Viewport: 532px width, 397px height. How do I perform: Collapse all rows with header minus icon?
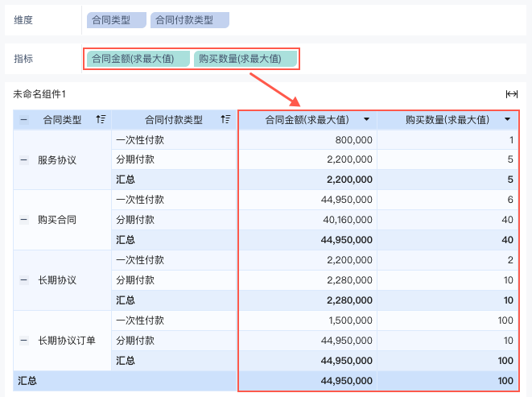[24, 119]
